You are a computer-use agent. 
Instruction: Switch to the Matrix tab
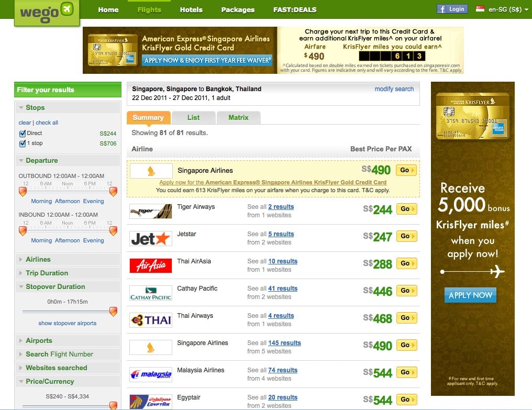239,118
